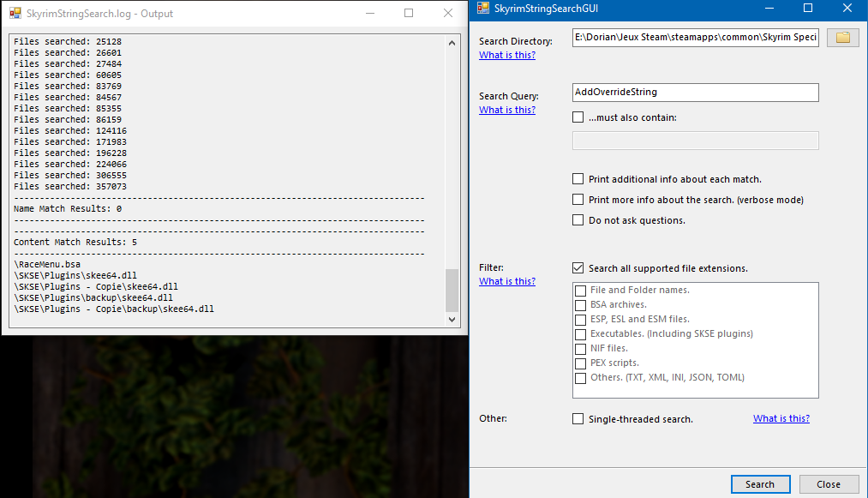Open 'What is this?' under Search Directory
868x498 pixels.
click(507, 55)
